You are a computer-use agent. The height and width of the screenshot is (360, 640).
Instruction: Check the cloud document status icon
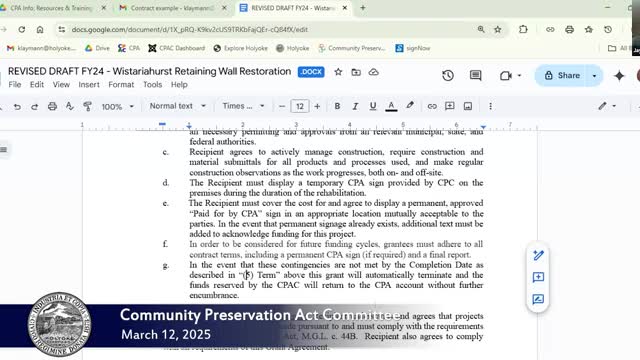click(373, 72)
